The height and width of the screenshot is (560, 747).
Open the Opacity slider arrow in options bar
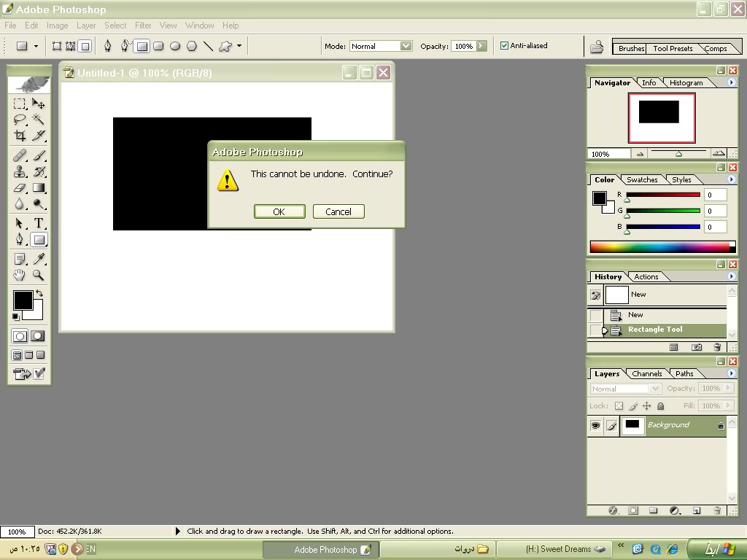481,46
